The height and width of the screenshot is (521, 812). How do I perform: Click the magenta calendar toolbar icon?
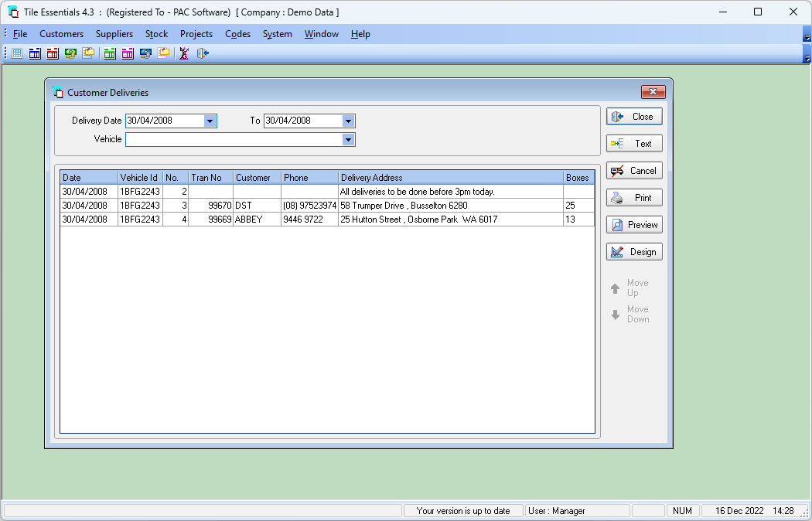(x=128, y=53)
